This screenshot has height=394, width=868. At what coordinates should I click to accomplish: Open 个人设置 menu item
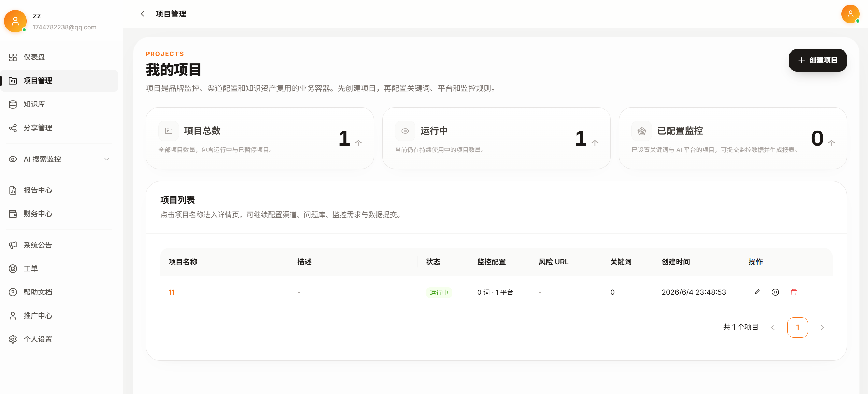point(59,339)
